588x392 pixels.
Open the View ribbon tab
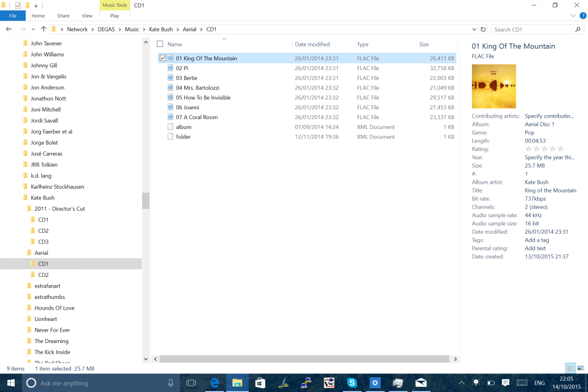click(87, 16)
